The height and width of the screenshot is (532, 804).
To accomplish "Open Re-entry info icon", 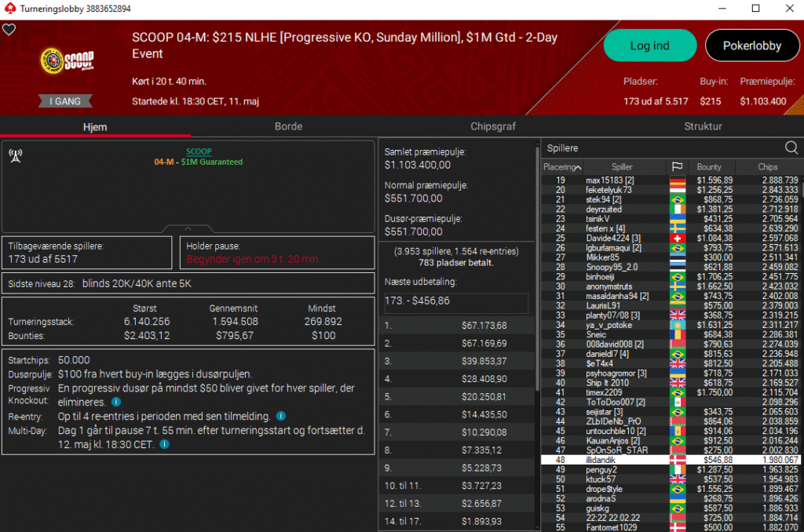I will (281, 416).
